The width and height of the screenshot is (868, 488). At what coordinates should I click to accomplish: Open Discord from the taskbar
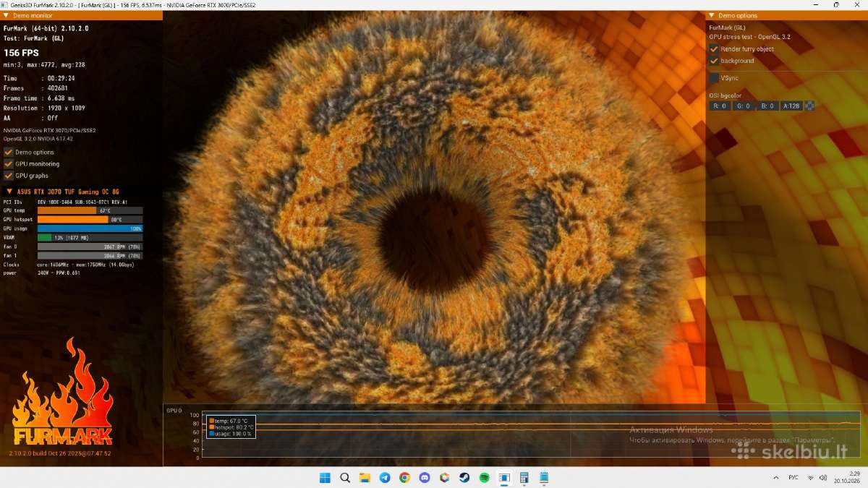click(x=425, y=478)
